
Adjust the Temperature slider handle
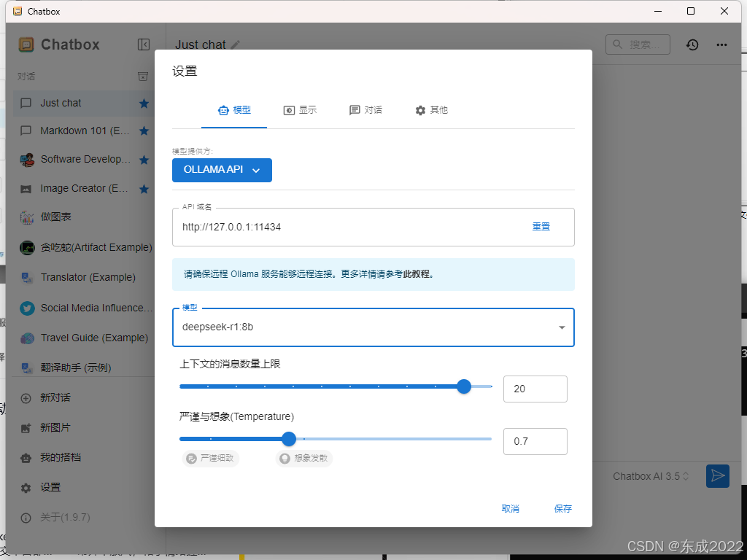tap(289, 439)
